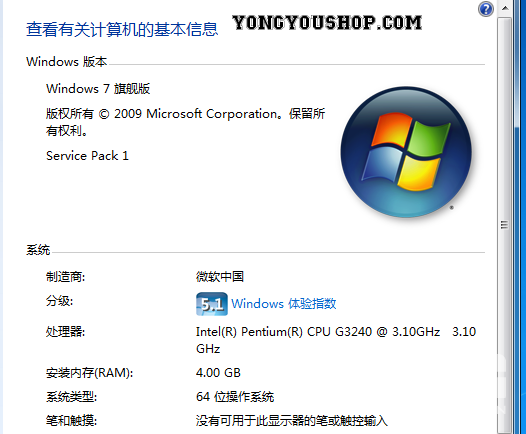Viewport: 526px width, 434px height.
Task: Click the 笔和触摸 pen and touch label
Action: (x=71, y=420)
